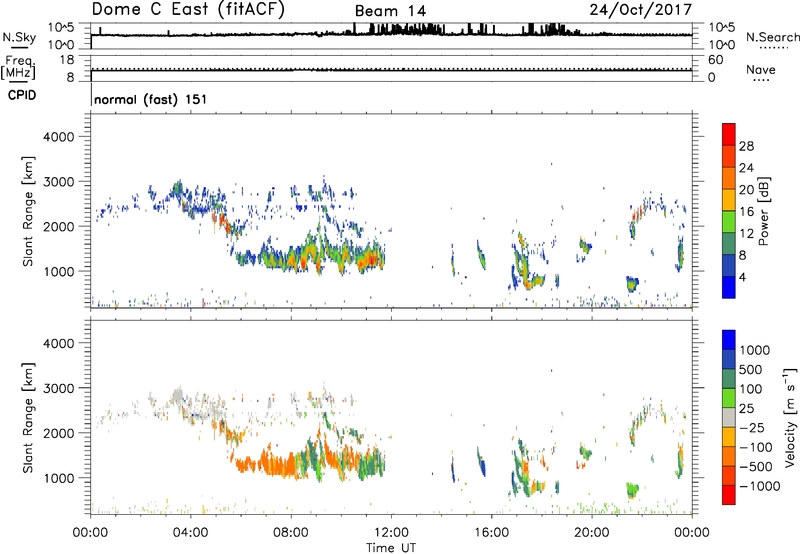800x554 pixels.
Task: Click the 'Velocity [m s⁻¹]' color bar title
Action: click(x=790, y=417)
